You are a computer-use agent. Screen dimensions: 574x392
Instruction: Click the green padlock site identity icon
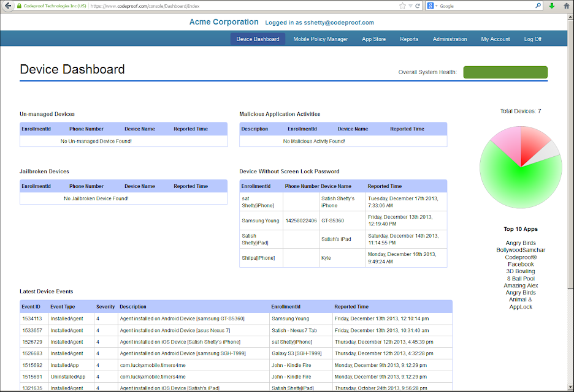click(x=20, y=6)
